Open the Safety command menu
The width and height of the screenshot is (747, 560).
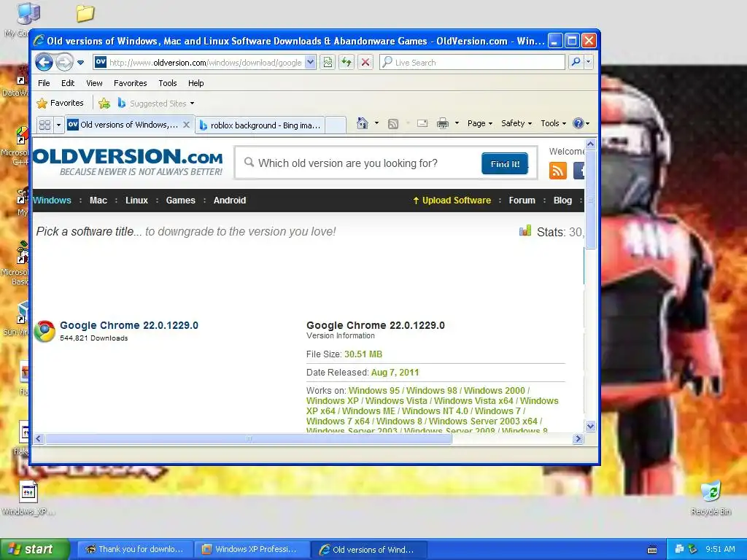516,123
